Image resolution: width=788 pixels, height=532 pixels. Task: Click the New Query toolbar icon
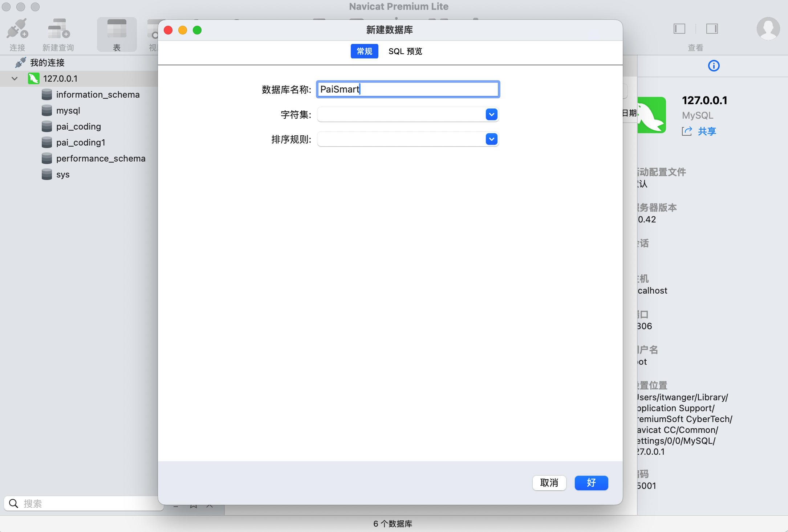coord(58,29)
